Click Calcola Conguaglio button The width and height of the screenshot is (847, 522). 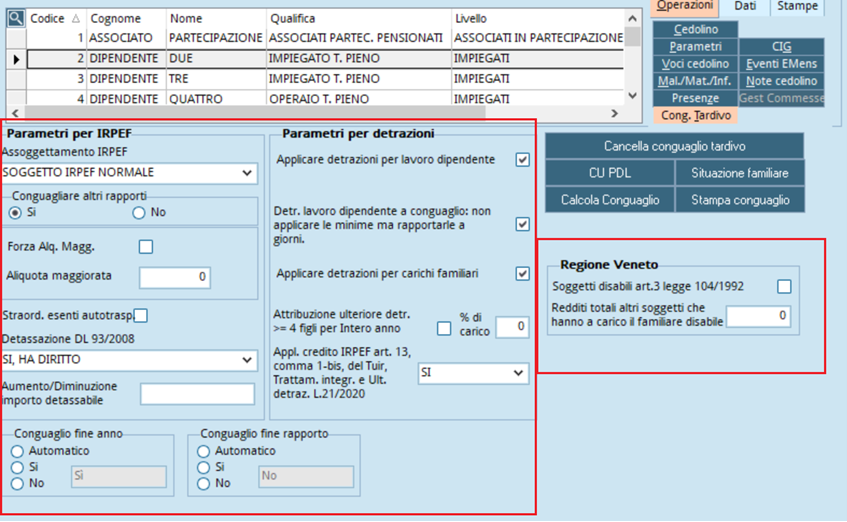coord(610,200)
